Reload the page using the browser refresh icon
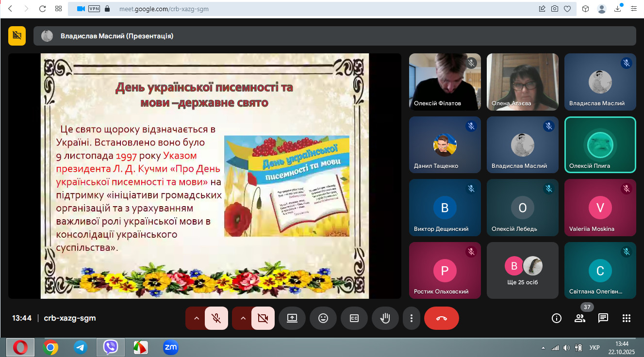 42,9
